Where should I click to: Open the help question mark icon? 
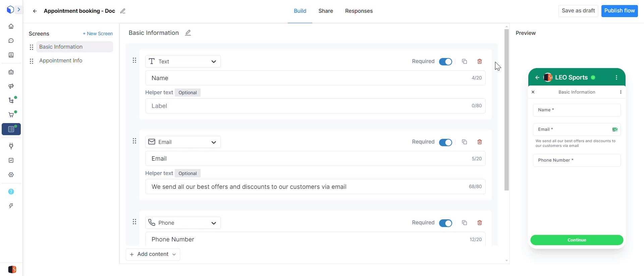pyautogui.click(x=11, y=191)
